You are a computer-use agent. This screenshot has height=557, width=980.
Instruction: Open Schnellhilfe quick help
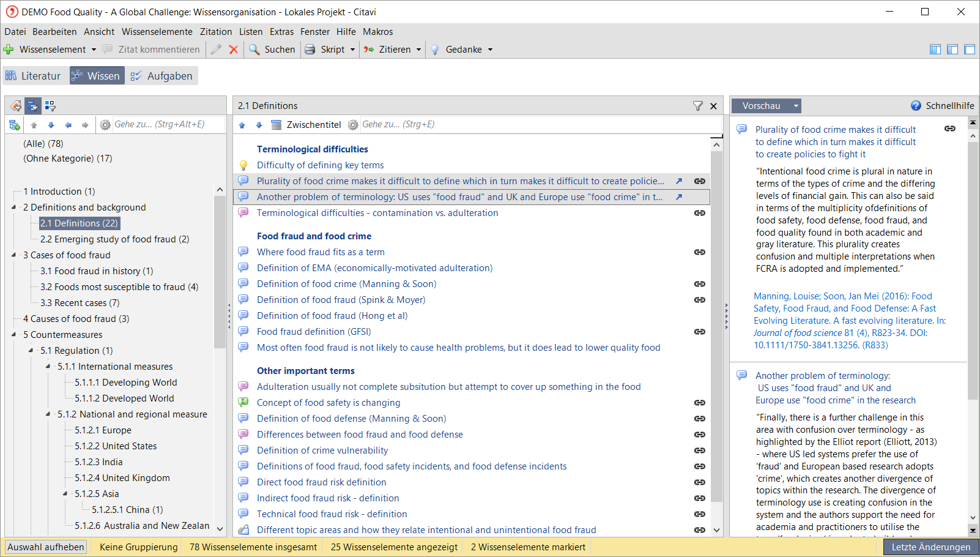[942, 106]
